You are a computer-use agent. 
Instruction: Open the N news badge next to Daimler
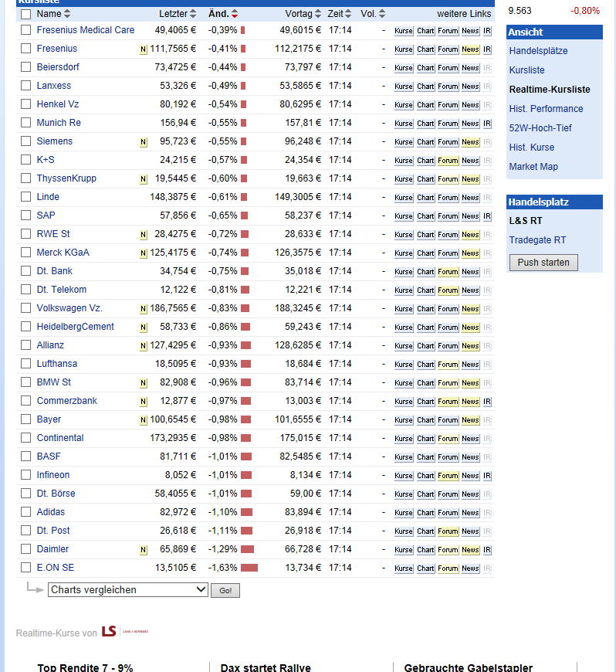pos(144,549)
